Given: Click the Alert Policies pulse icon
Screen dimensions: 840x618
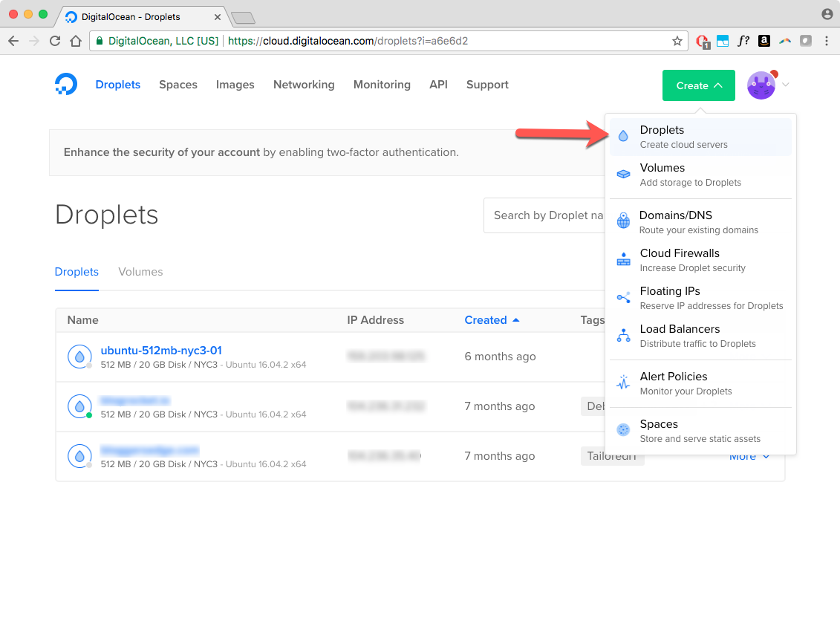Looking at the screenshot, I should 623,382.
